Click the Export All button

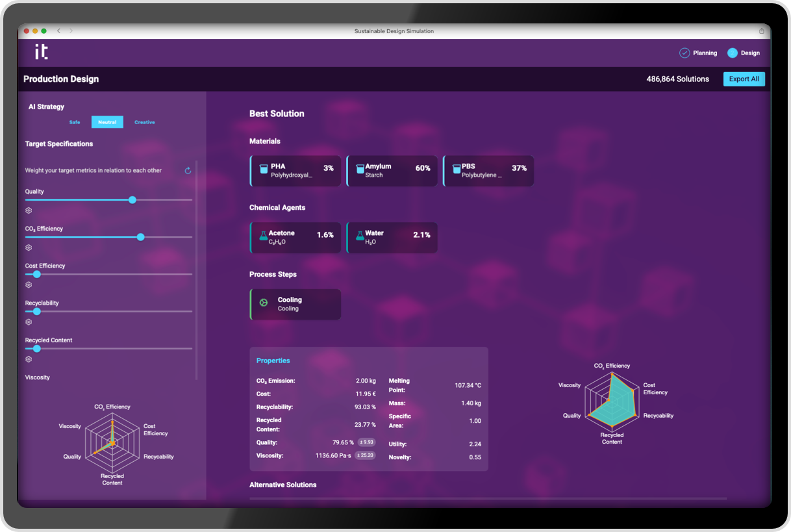(744, 79)
